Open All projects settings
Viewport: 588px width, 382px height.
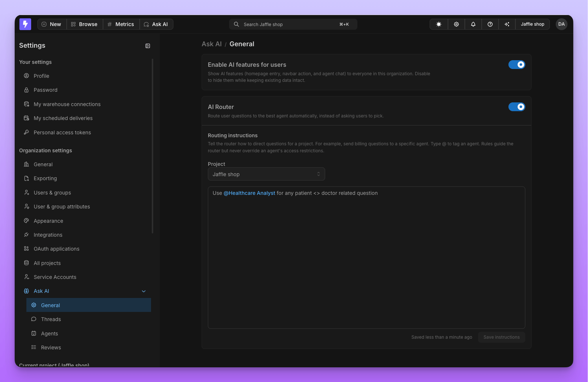[85, 263]
